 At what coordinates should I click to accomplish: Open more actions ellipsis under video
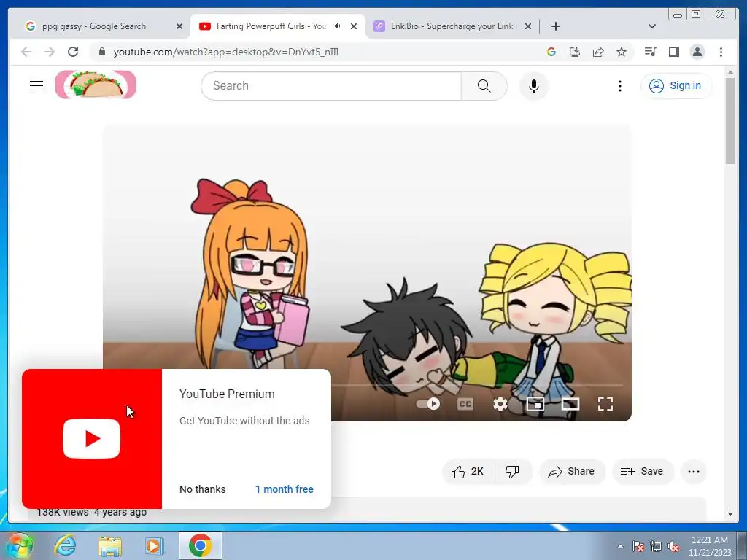(x=694, y=472)
